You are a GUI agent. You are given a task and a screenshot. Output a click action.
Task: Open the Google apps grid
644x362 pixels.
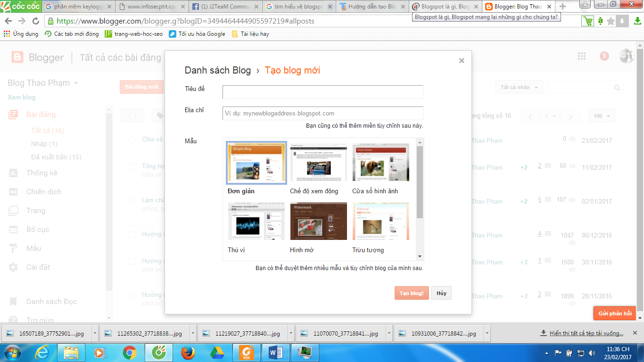coord(581,56)
